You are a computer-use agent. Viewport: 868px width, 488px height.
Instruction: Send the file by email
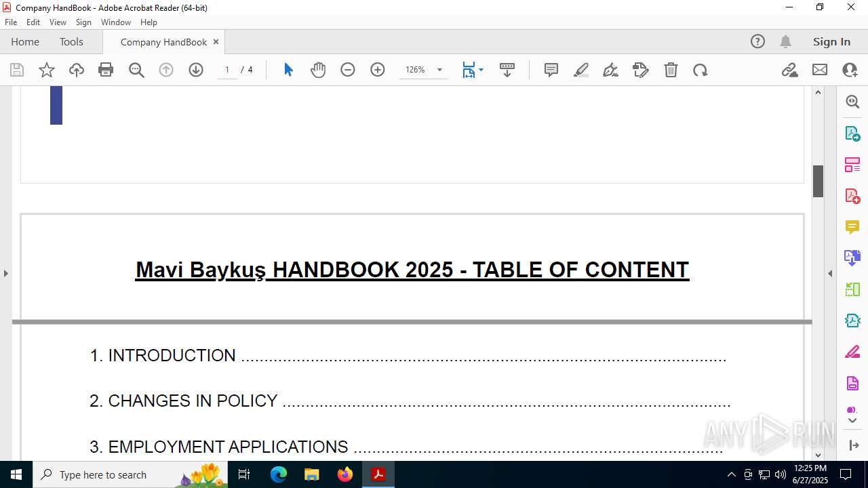(820, 70)
